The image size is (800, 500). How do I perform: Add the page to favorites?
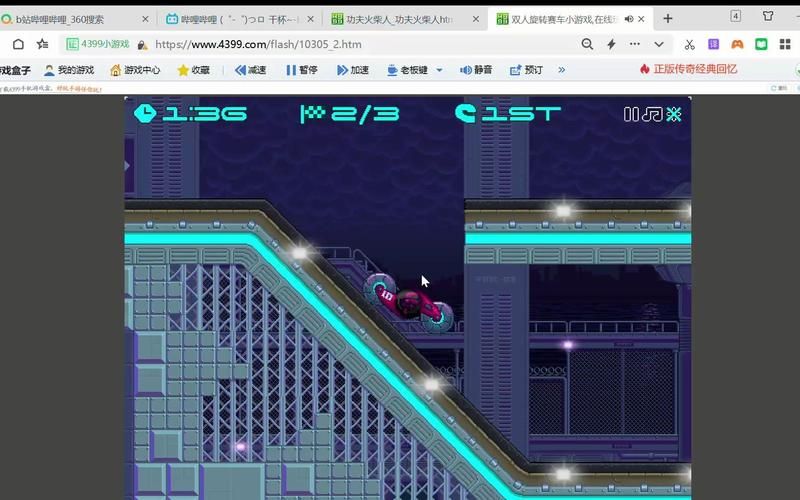tap(42, 44)
